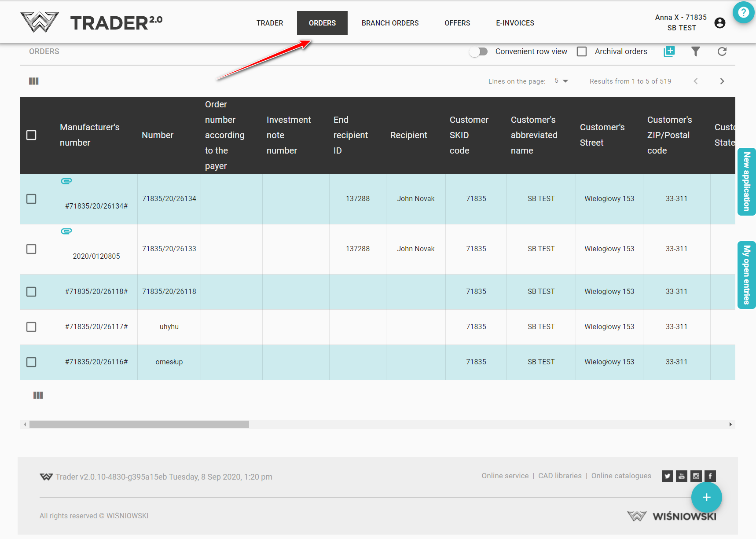This screenshot has width=756, height=539.
Task: Toggle Convenient row view switch
Action: [x=478, y=51]
